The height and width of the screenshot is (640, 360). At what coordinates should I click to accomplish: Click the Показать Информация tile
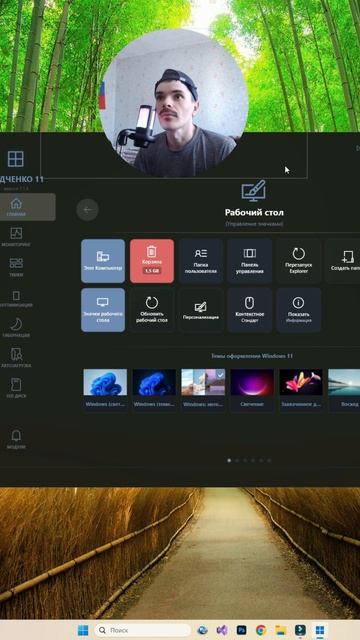pos(299,310)
